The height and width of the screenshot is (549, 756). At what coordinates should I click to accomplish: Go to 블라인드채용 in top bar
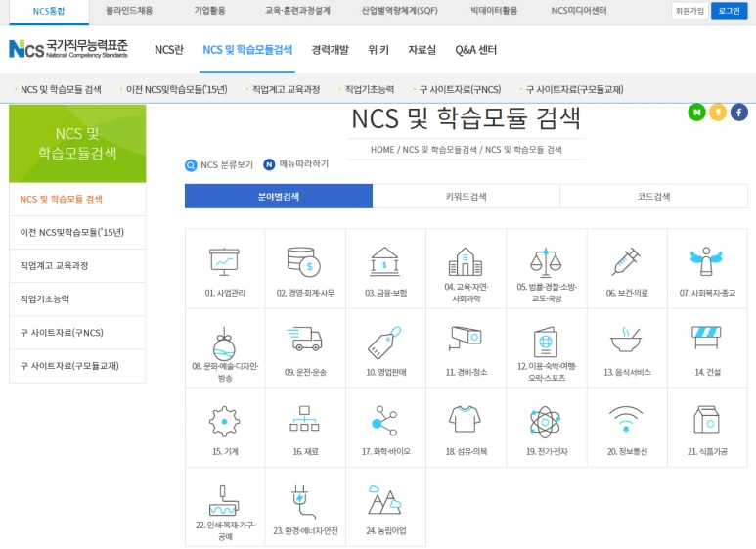pos(129,11)
